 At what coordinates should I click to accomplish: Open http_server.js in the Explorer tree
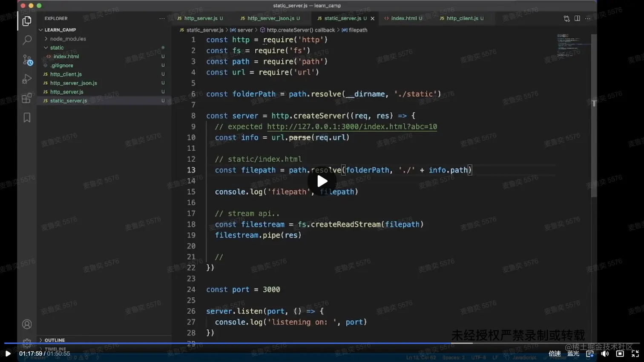[x=67, y=92]
